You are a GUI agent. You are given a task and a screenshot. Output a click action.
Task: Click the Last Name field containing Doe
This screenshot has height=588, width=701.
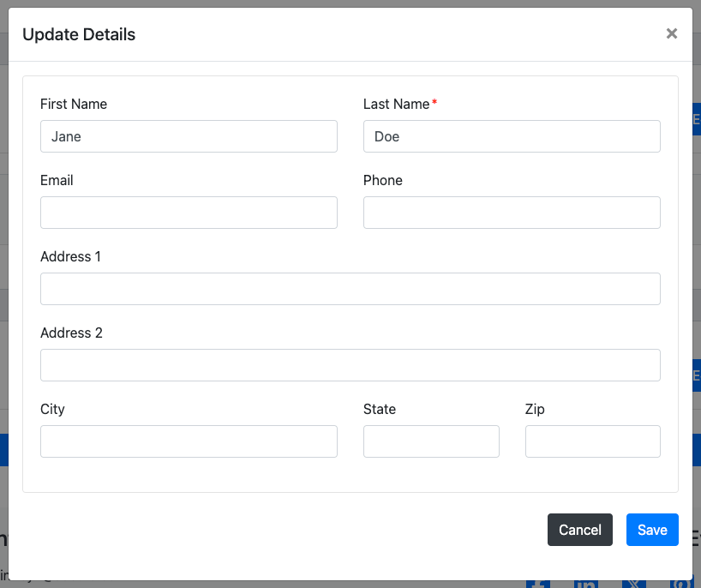[512, 136]
